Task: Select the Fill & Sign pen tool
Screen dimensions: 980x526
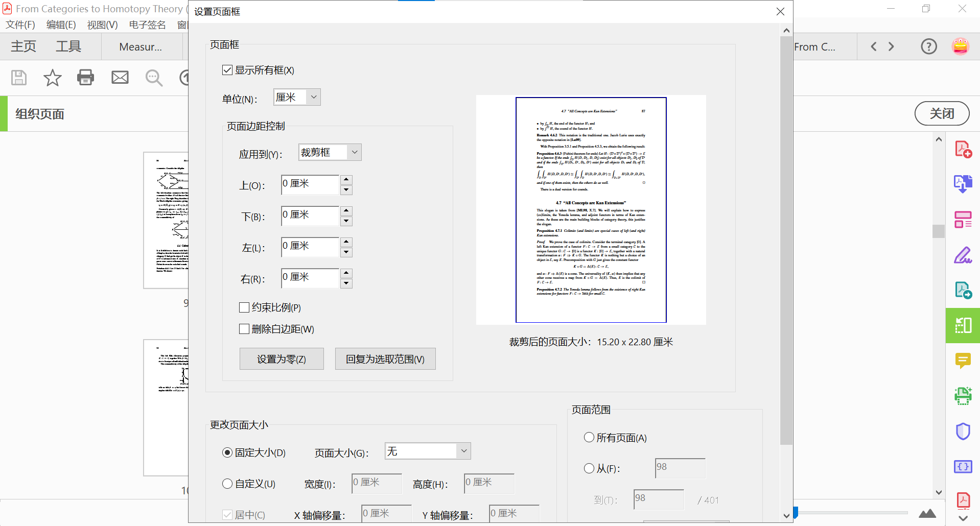Action: pyautogui.click(x=963, y=255)
